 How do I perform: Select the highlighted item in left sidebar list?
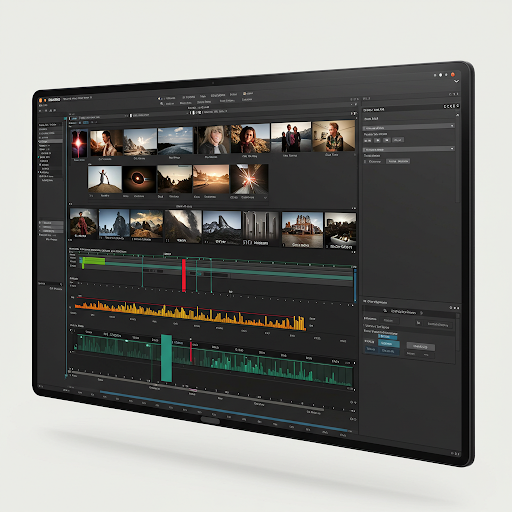[50, 141]
